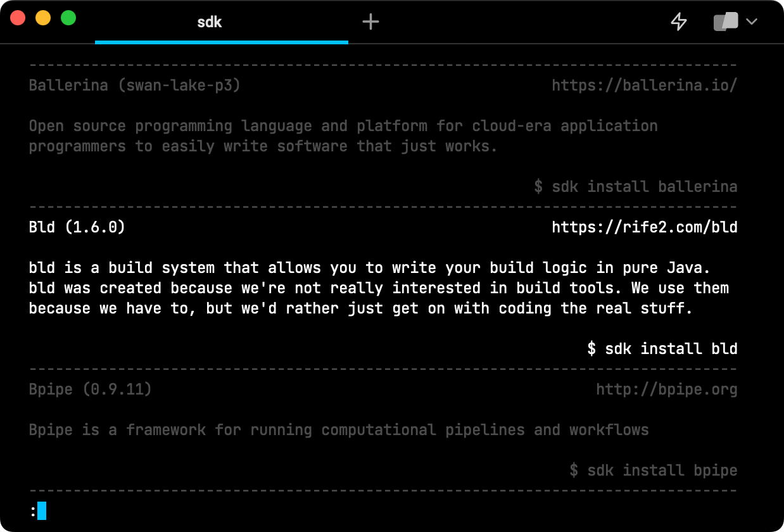The image size is (784, 532).
Task: Click the '$ sdk install ballerina' command text
Action: point(635,186)
